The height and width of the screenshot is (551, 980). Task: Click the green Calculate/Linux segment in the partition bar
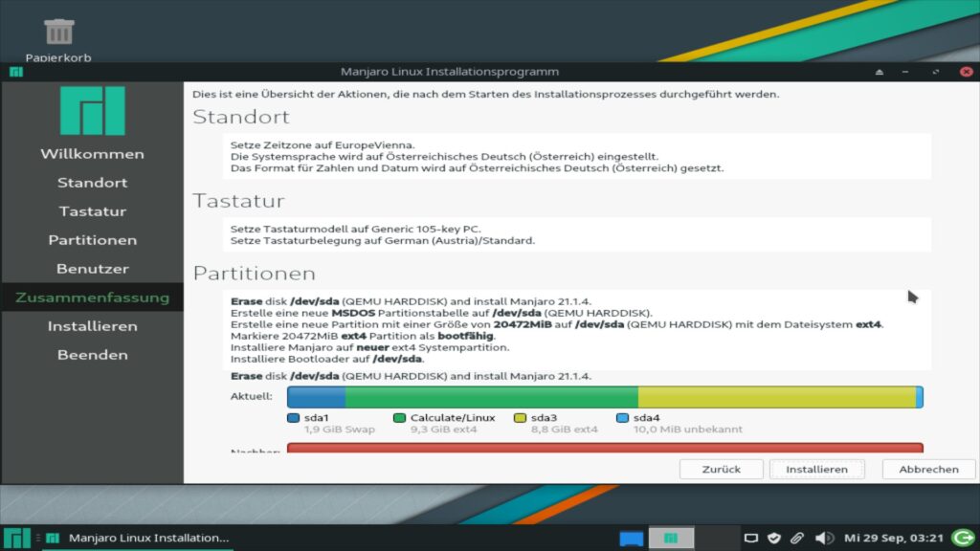click(x=491, y=397)
